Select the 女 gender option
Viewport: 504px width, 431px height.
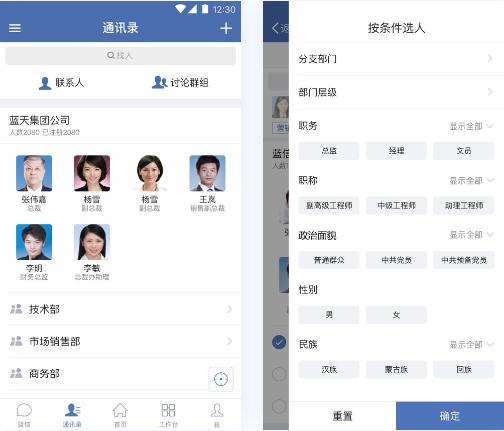pyautogui.click(x=396, y=315)
